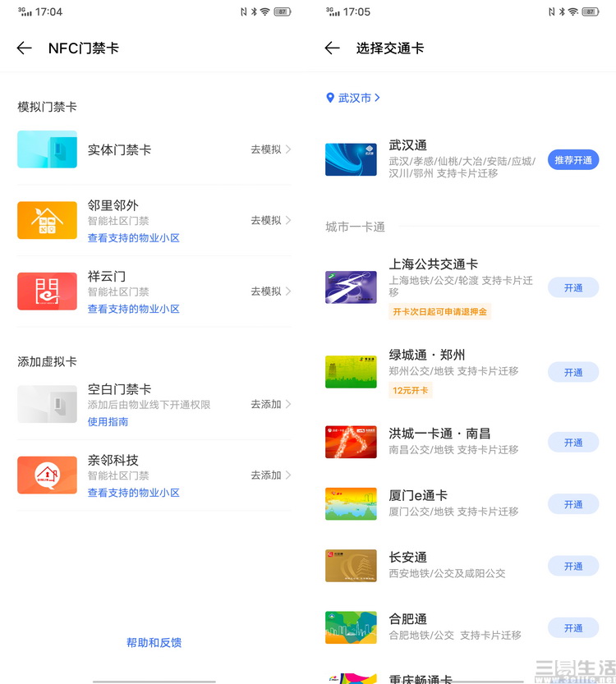The width and height of the screenshot is (616, 684).
Task: Open the 使用指南 link
Action: point(108,422)
